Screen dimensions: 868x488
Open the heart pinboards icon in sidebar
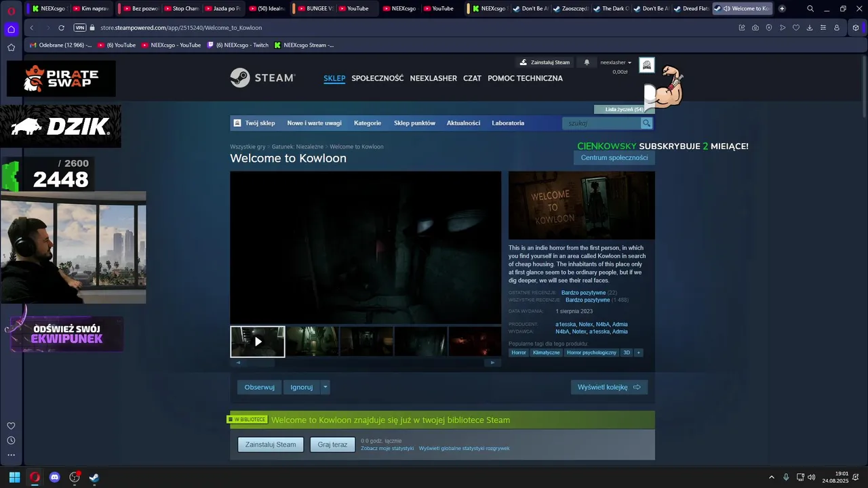[11, 426]
